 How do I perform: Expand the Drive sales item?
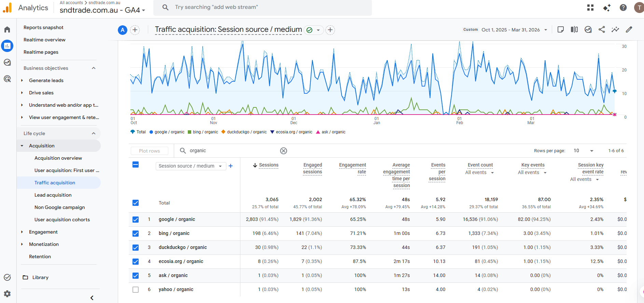pos(22,93)
